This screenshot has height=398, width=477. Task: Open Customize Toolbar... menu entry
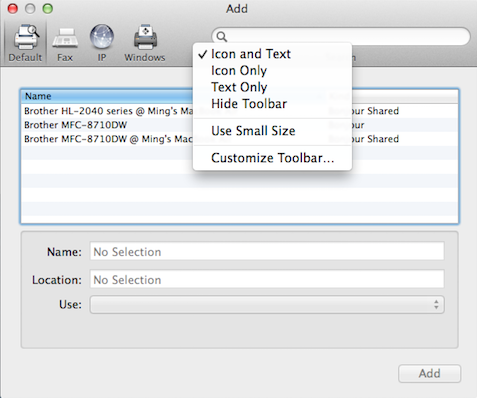tap(272, 158)
